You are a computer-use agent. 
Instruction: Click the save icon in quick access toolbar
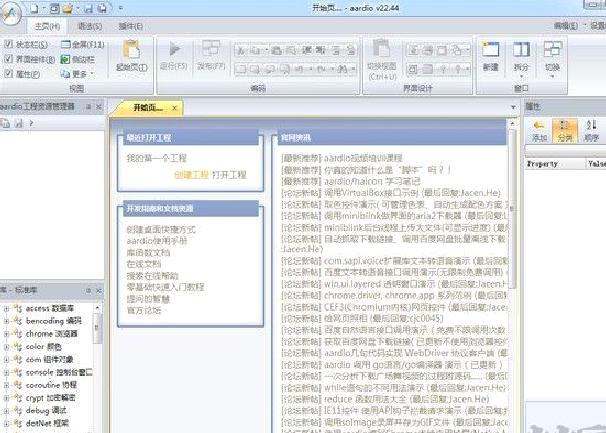click(89, 8)
